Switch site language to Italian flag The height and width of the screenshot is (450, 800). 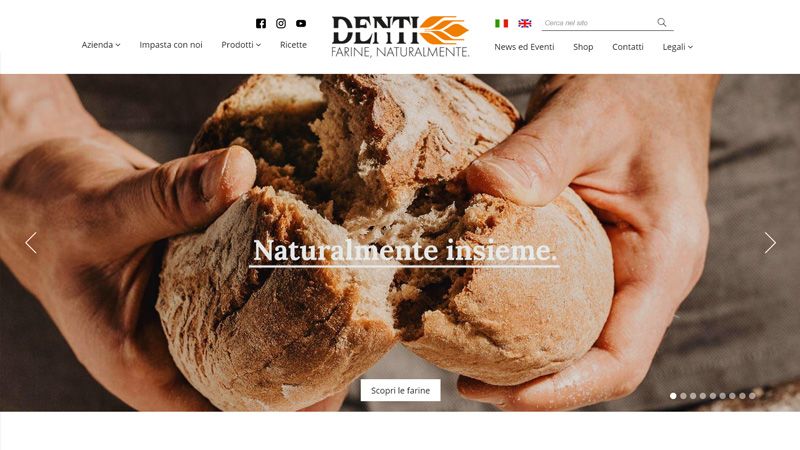502,23
